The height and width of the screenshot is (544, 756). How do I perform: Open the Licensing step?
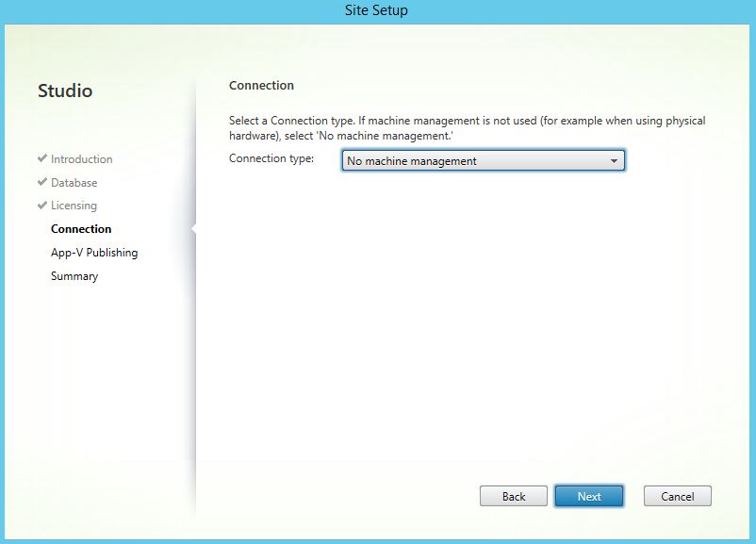point(74,206)
